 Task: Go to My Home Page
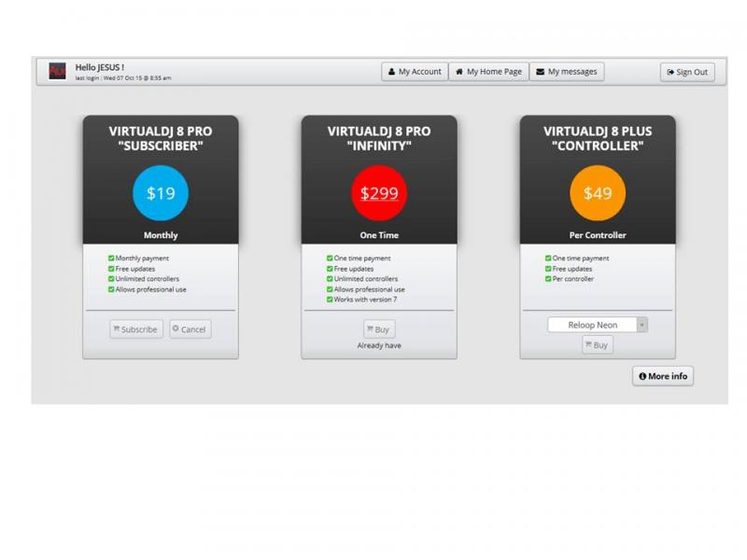tap(488, 72)
